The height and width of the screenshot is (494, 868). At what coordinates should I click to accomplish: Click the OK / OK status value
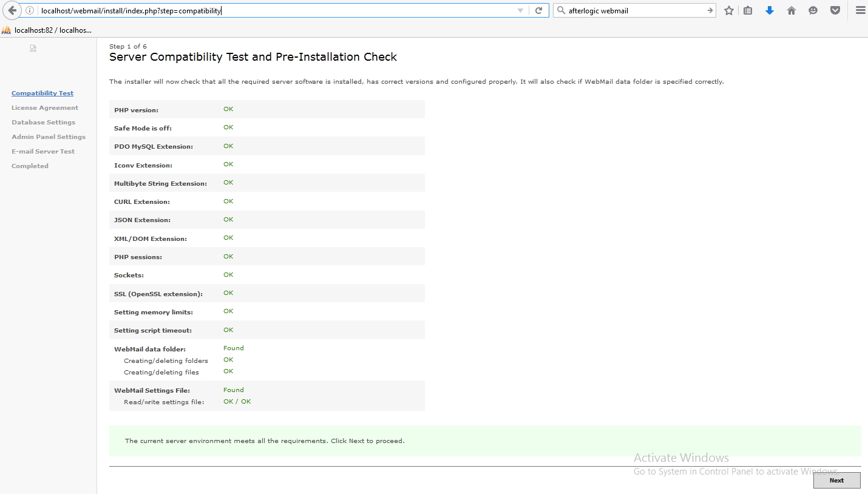[237, 401]
